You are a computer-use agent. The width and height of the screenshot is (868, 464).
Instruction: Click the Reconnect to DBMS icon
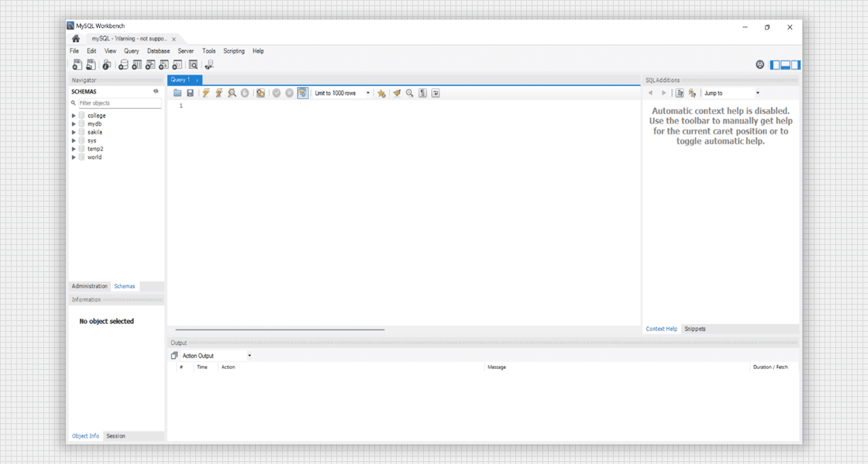pyautogui.click(x=209, y=65)
